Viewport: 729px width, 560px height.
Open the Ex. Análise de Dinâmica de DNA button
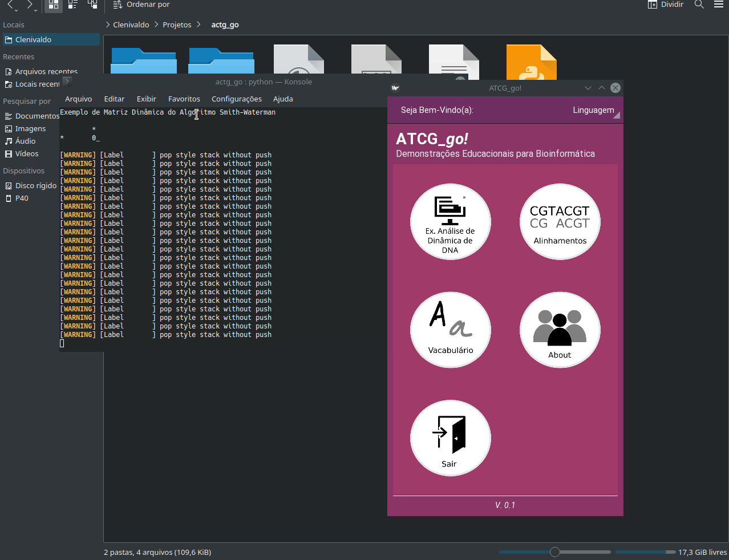pos(450,222)
